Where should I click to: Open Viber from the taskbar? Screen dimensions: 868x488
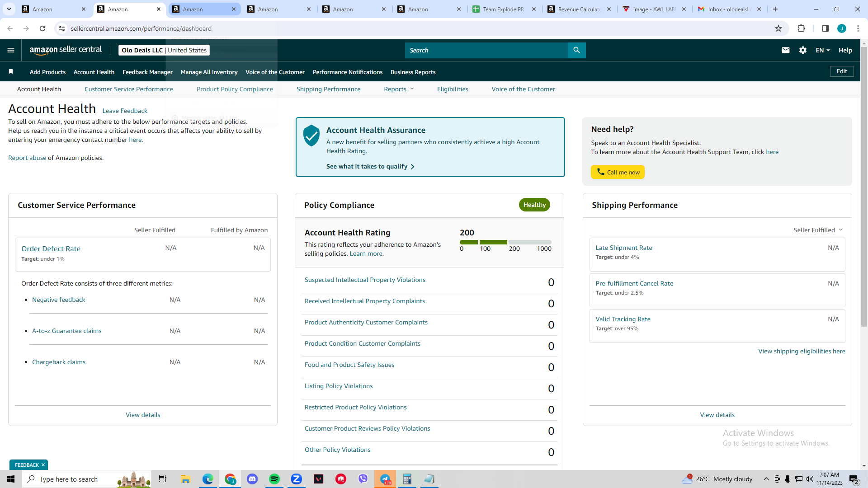pos(363,479)
